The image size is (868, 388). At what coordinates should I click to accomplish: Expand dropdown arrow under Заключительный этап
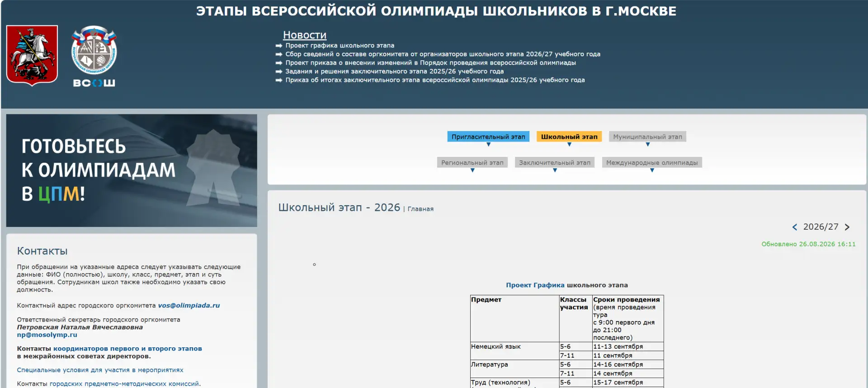(555, 170)
